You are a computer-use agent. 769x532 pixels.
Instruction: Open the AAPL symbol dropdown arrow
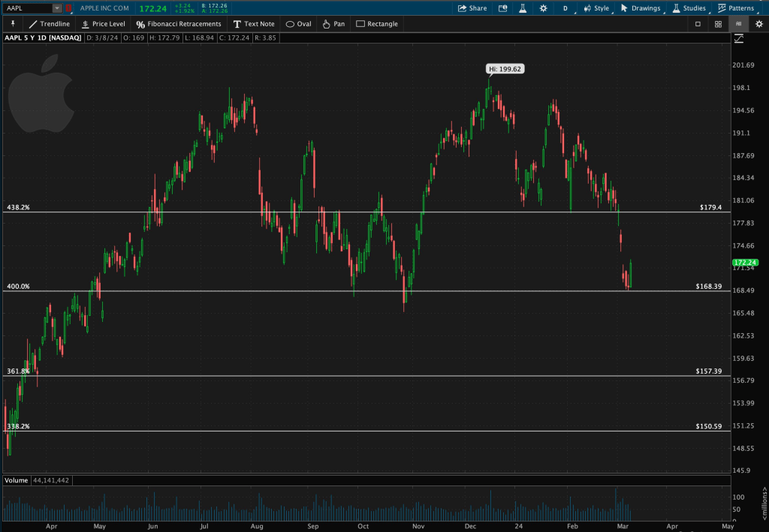click(57, 8)
